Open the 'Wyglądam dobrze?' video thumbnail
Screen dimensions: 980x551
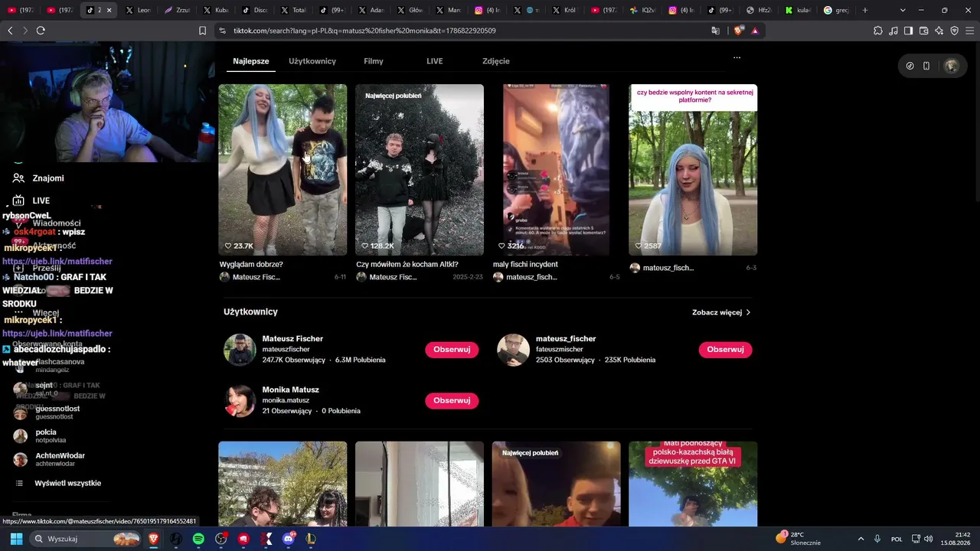(283, 170)
